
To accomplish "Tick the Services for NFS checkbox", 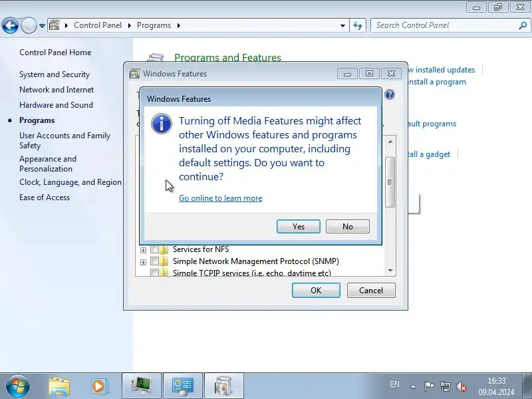I will [154, 249].
